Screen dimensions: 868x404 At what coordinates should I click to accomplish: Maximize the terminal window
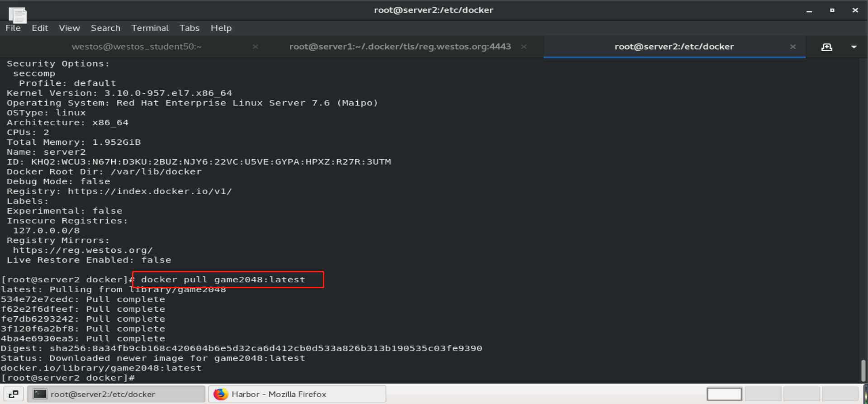coord(832,10)
